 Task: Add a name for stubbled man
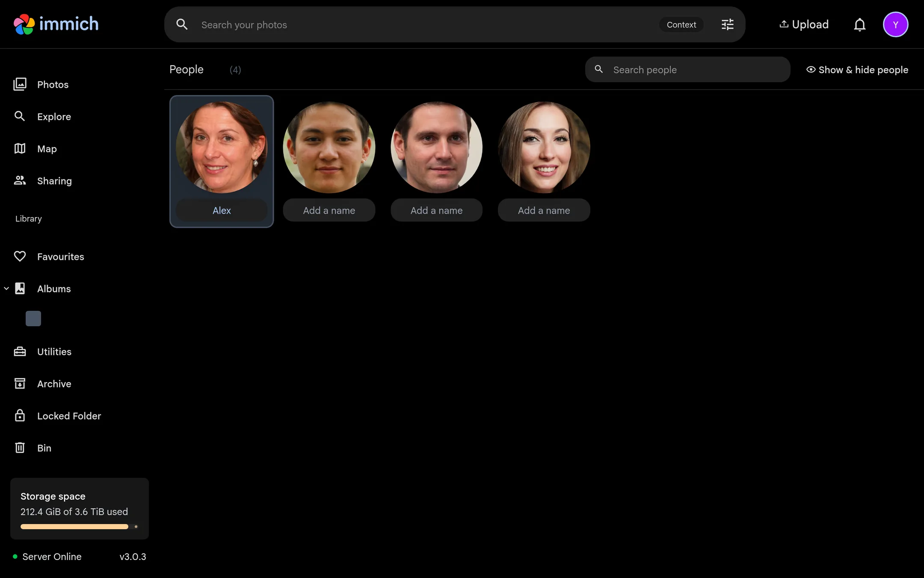[436, 210]
